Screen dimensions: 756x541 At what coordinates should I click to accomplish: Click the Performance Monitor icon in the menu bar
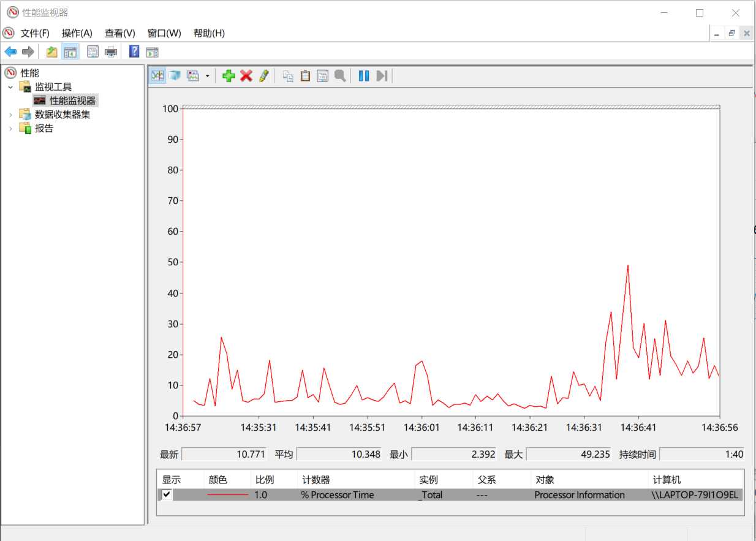tap(9, 33)
